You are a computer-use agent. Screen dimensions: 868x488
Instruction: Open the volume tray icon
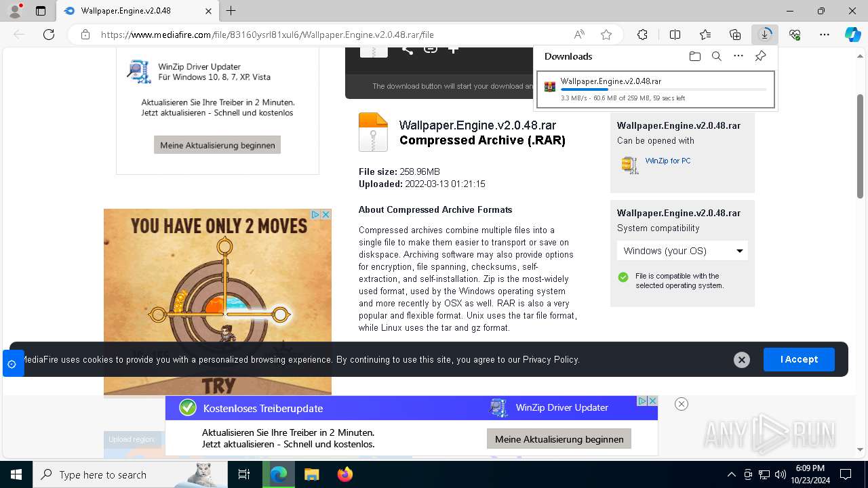pos(780,474)
